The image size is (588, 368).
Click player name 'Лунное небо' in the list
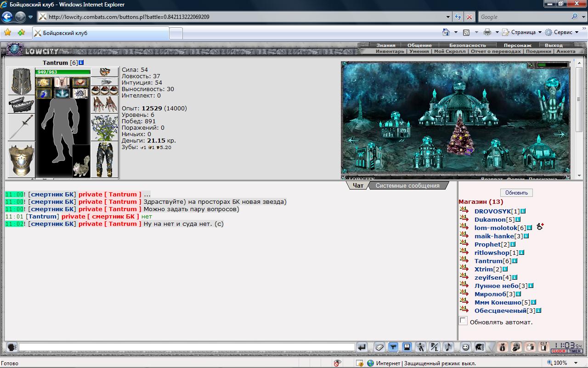click(497, 286)
